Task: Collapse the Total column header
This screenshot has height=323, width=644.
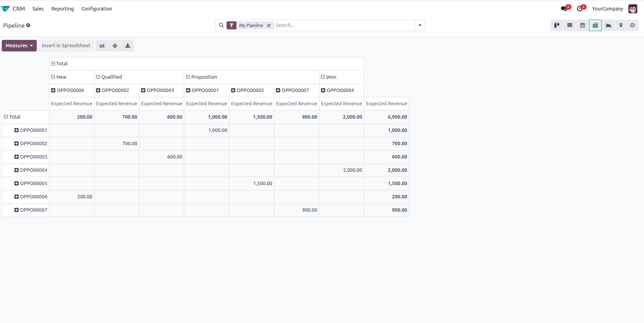Action: [x=207, y=64]
